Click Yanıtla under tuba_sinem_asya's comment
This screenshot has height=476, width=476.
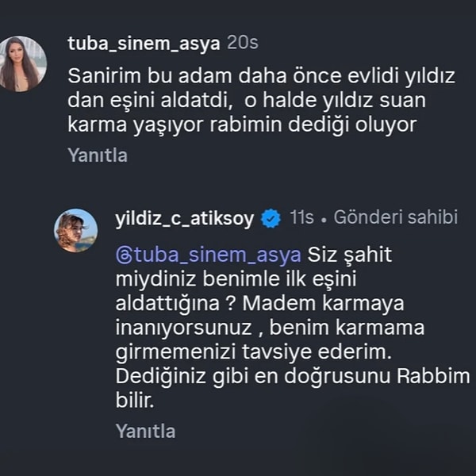tap(98, 155)
